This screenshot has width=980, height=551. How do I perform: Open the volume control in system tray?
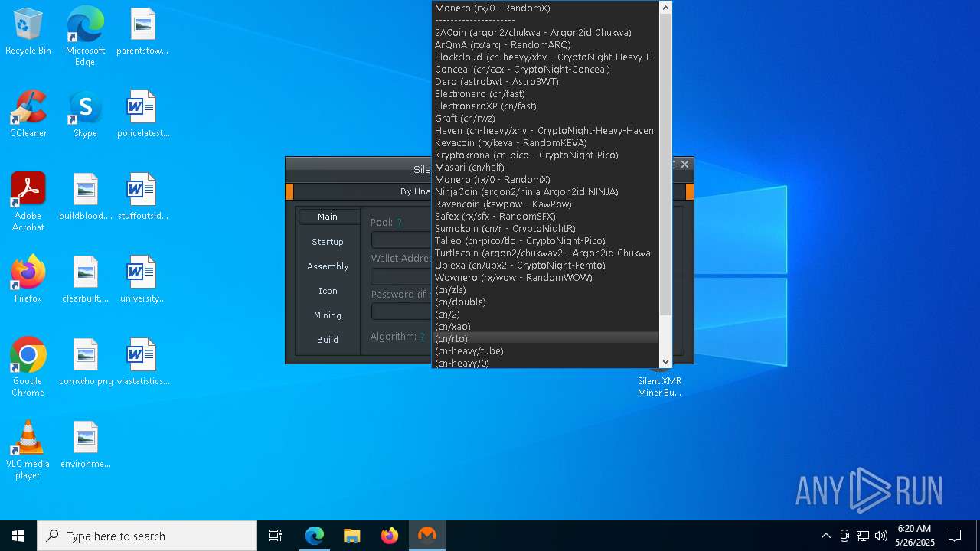click(881, 536)
